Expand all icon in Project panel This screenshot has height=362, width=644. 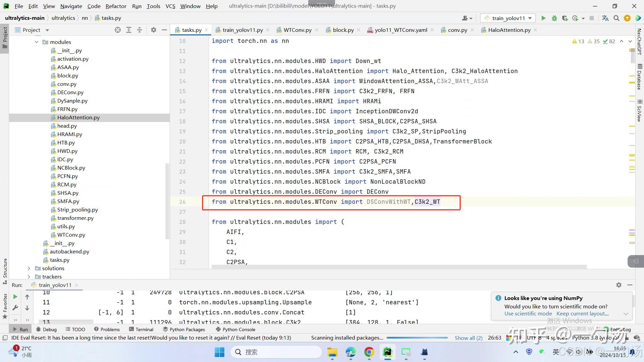[128, 30]
